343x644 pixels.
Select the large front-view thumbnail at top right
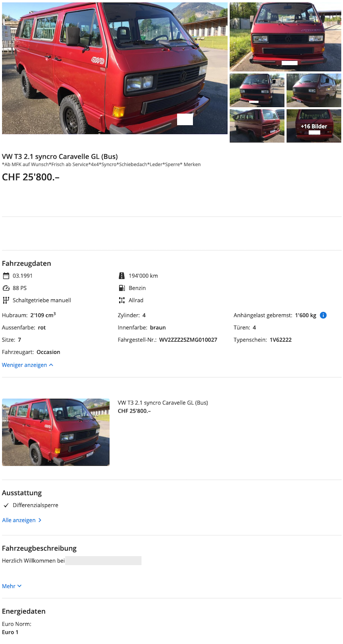click(285, 37)
